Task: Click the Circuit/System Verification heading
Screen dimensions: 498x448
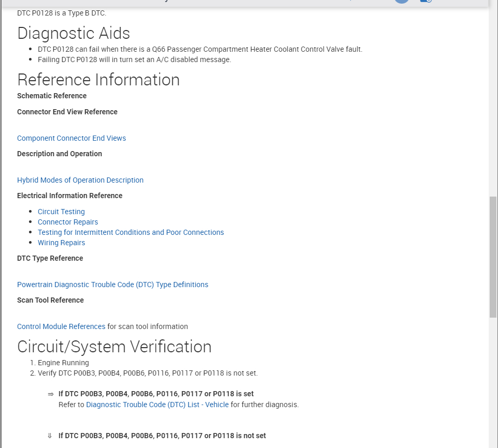Action: tap(114, 347)
